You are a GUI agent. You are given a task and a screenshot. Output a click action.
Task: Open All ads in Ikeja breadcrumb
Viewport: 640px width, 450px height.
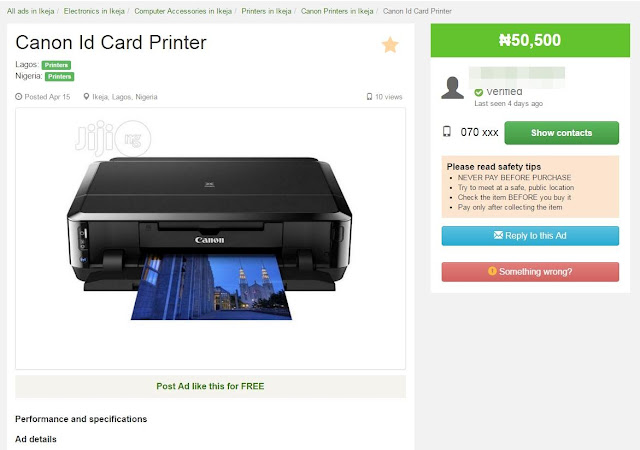point(31,11)
